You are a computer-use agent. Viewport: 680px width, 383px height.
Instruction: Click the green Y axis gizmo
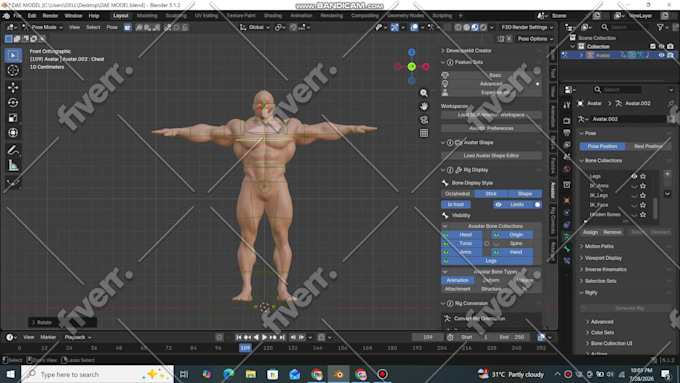412,66
